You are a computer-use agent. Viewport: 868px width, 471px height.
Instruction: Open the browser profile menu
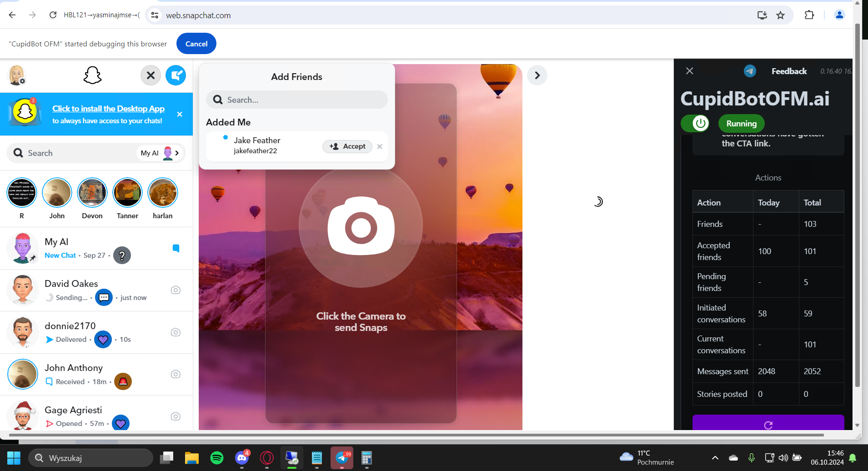(839, 15)
